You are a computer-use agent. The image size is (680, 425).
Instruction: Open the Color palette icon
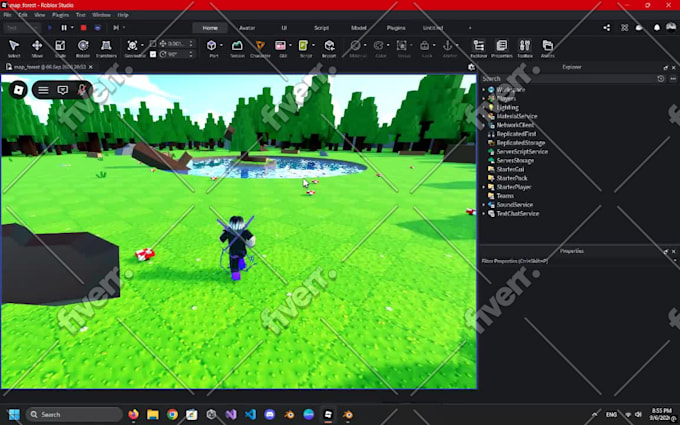click(379, 46)
